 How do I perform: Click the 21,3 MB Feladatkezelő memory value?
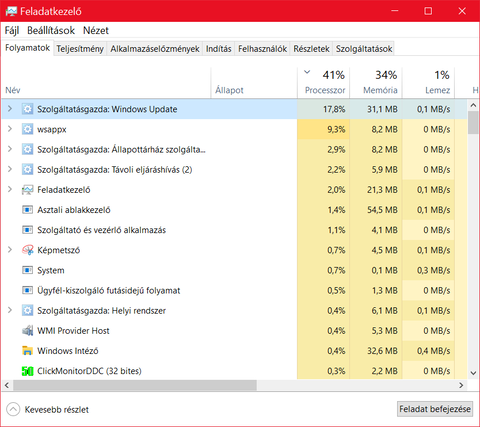click(x=383, y=190)
